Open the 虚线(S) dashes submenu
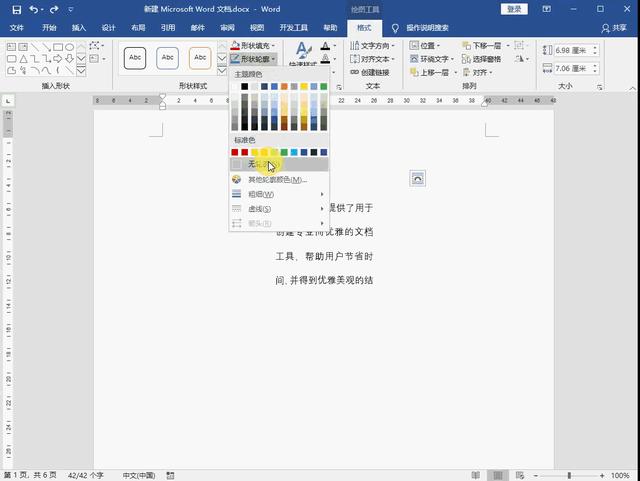 279,209
